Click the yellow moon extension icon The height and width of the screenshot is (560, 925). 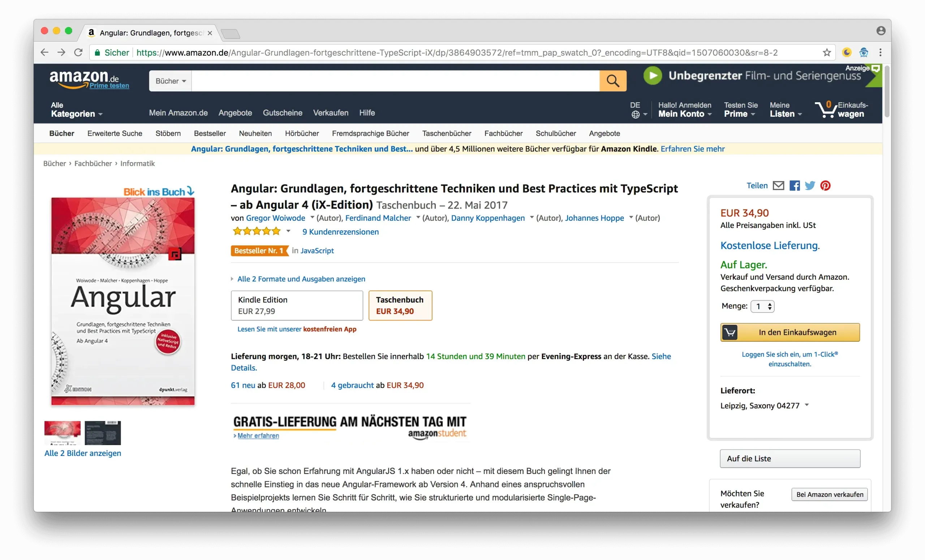click(847, 52)
